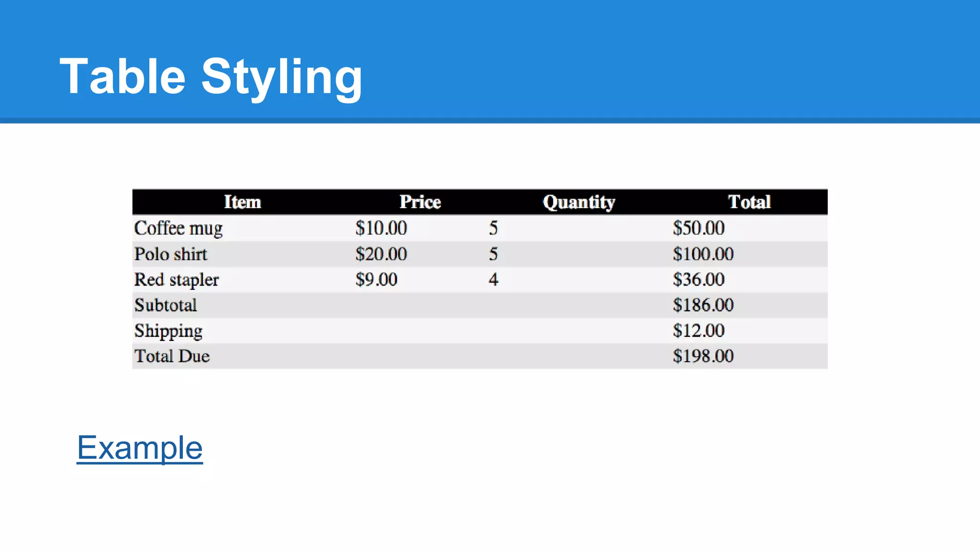Open the Example hyperlink
The height and width of the screenshot is (551, 980).
(140, 448)
